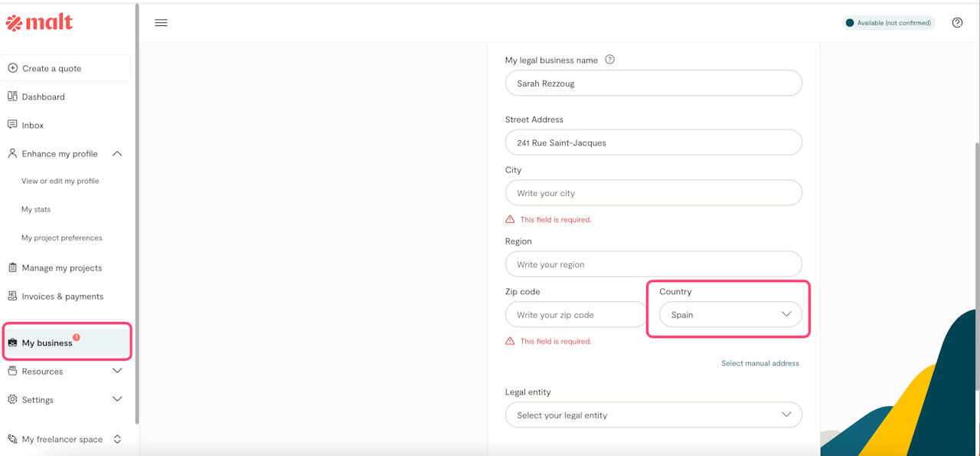Toggle the hamburger menu icon
980x456 pixels.
(x=161, y=23)
